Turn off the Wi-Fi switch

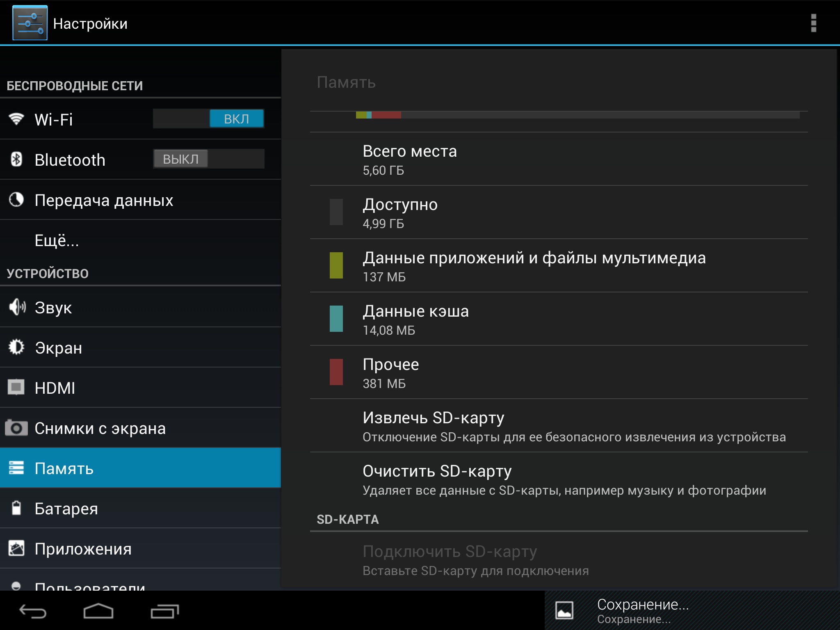[208, 119]
